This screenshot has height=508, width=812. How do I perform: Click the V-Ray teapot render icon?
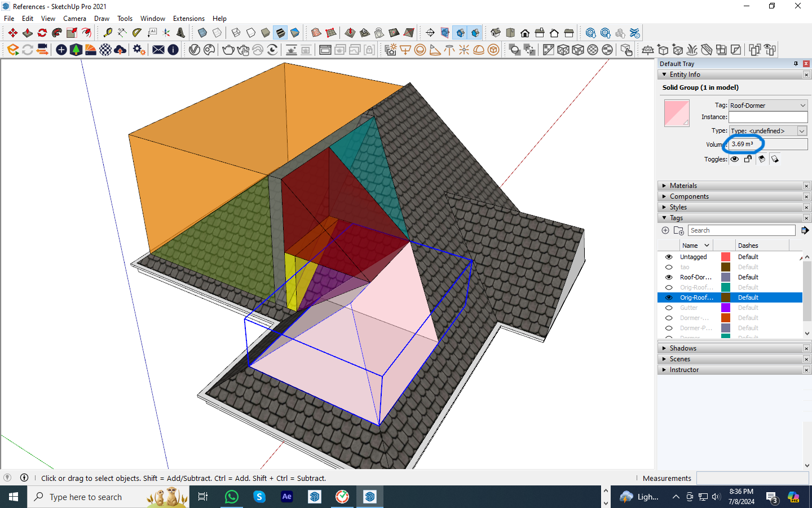[228, 50]
